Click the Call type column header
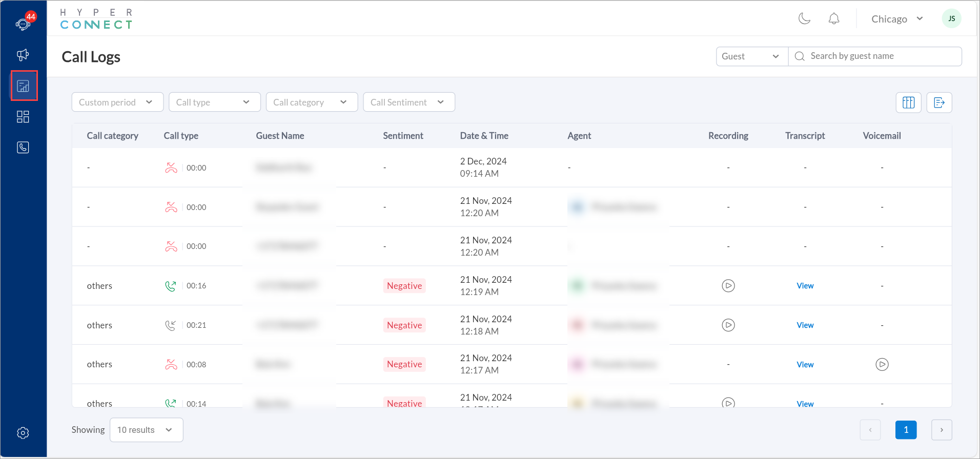980x459 pixels. coord(181,136)
